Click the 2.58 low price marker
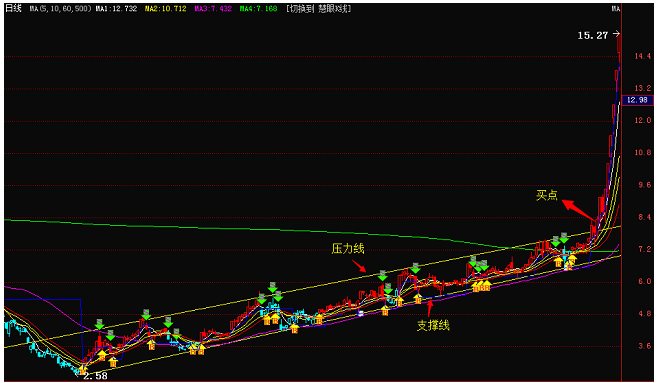Image resolution: width=659 pixels, height=383 pixels. tap(95, 376)
